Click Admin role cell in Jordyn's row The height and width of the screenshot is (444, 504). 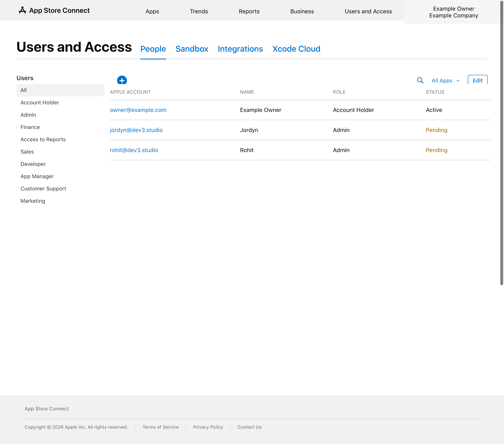click(341, 130)
